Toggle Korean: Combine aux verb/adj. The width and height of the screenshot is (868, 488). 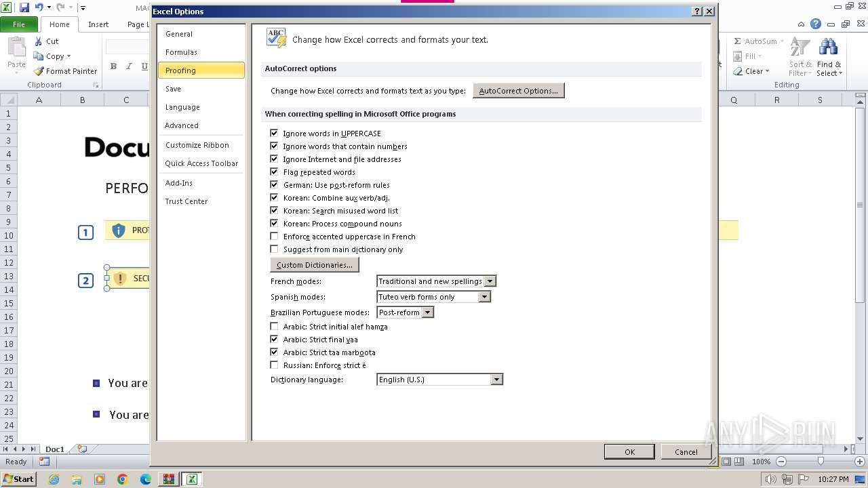point(274,197)
